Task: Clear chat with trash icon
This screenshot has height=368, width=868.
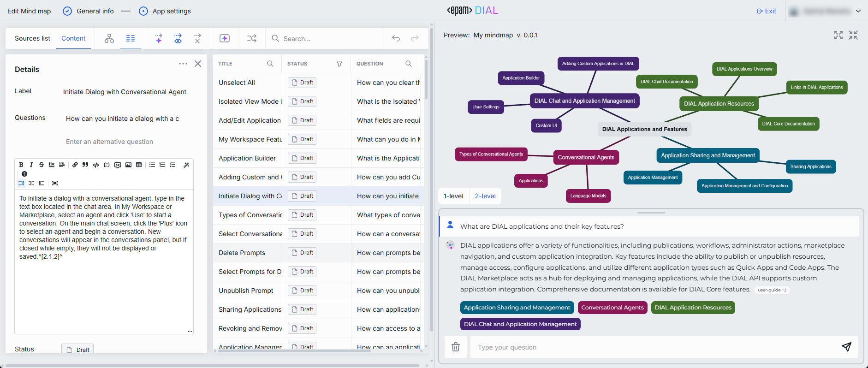Action: tap(456, 347)
